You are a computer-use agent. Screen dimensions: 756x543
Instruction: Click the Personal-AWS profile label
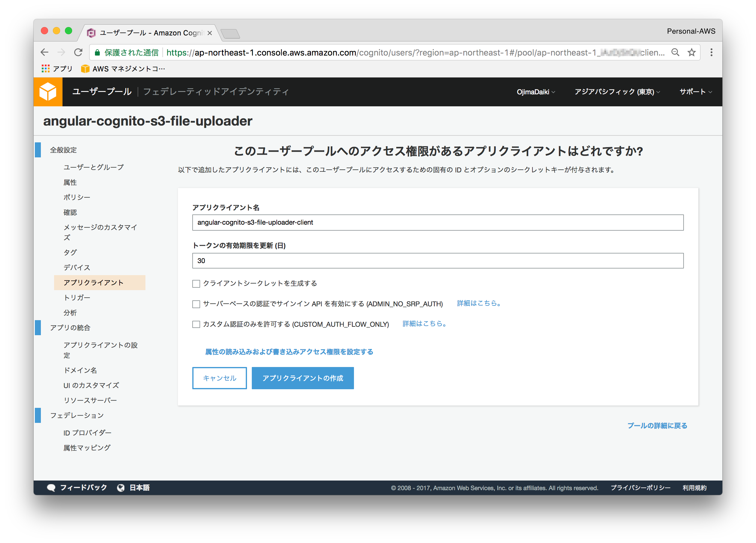pyautogui.click(x=691, y=31)
